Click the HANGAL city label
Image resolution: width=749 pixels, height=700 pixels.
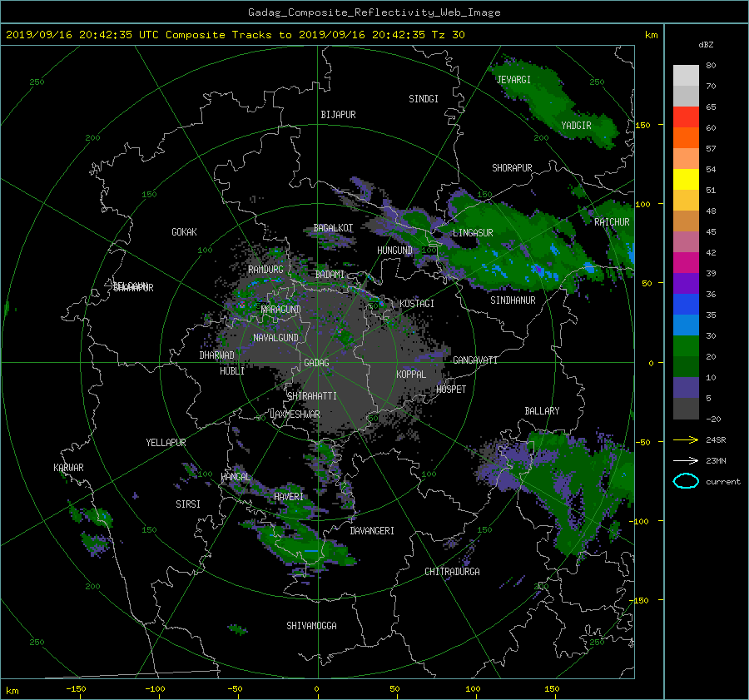(x=235, y=477)
